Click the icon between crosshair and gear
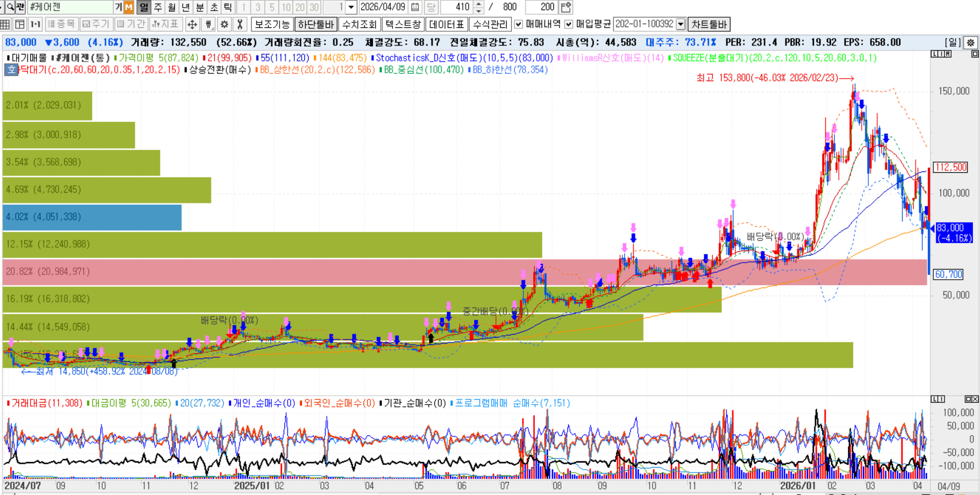980x495 pixels. tap(208, 24)
